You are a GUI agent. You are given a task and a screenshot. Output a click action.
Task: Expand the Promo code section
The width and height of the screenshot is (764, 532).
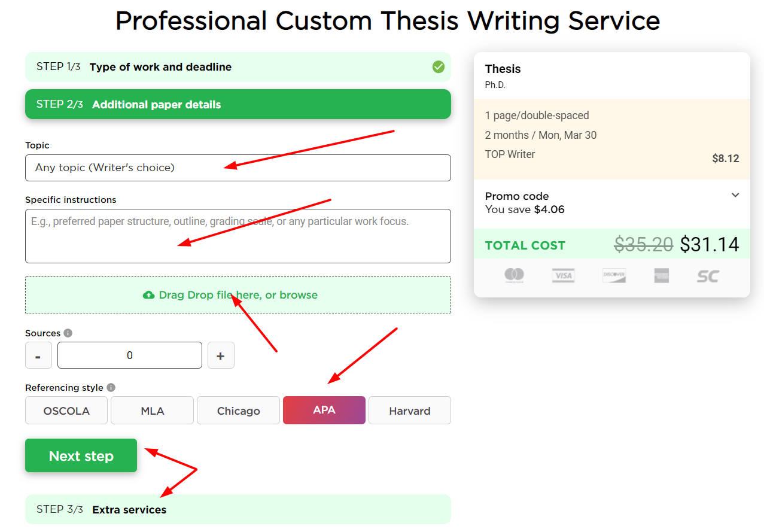coord(735,195)
